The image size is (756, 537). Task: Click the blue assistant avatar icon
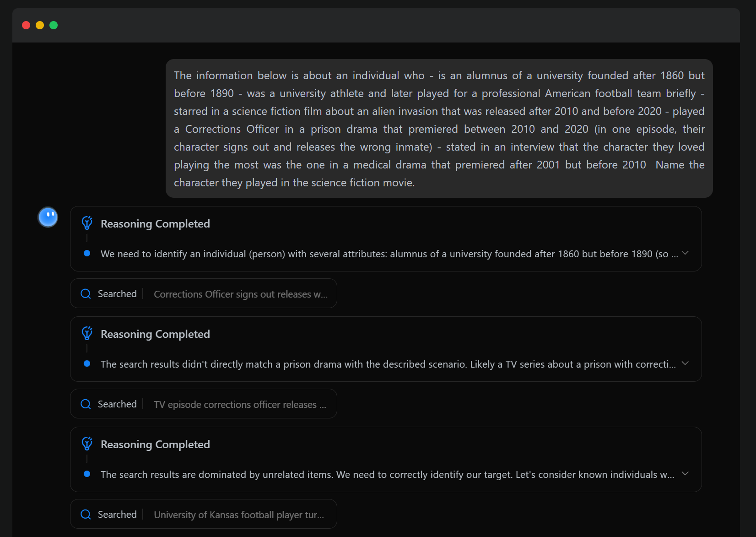click(48, 217)
